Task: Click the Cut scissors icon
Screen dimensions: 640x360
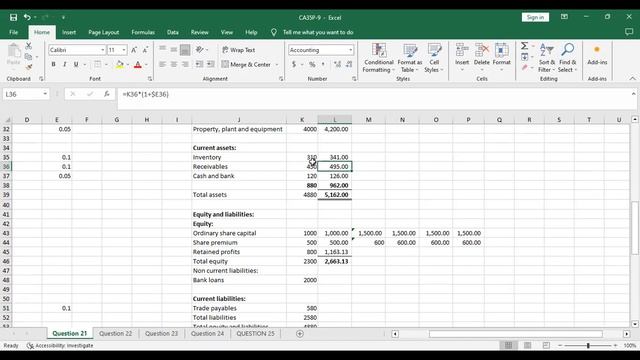Action: pos(29,46)
